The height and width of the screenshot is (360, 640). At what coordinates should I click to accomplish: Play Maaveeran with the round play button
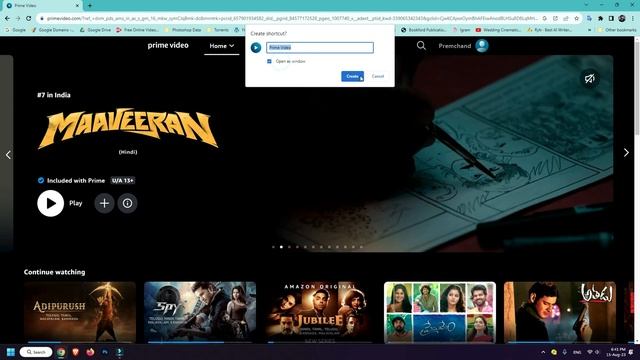(51, 203)
